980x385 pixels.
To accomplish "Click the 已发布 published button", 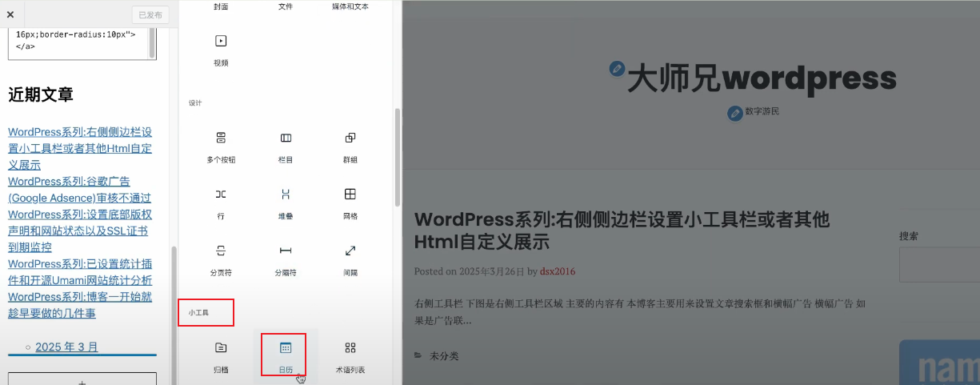I will tap(150, 14).
